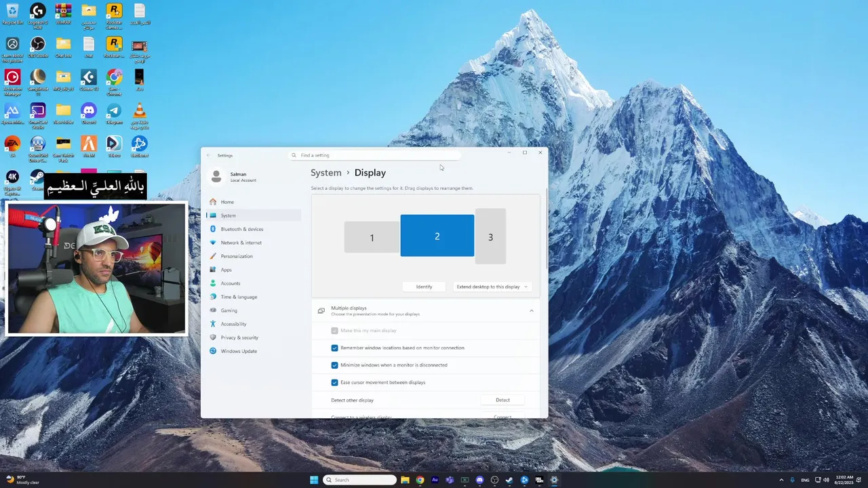Open Telegram desktop shortcut
Screen dimensions: 868x488
tap(114, 114)
